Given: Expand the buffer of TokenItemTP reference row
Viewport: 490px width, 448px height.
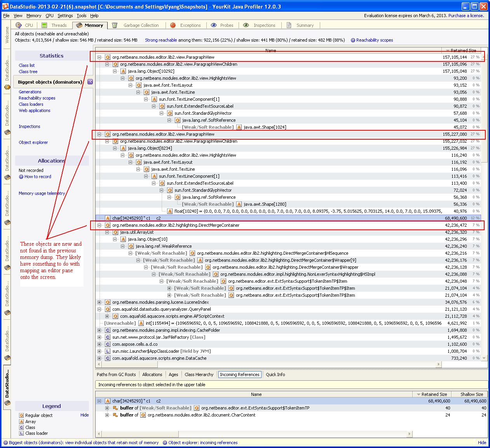Looking at the screenshot, I should pos(107,408).
